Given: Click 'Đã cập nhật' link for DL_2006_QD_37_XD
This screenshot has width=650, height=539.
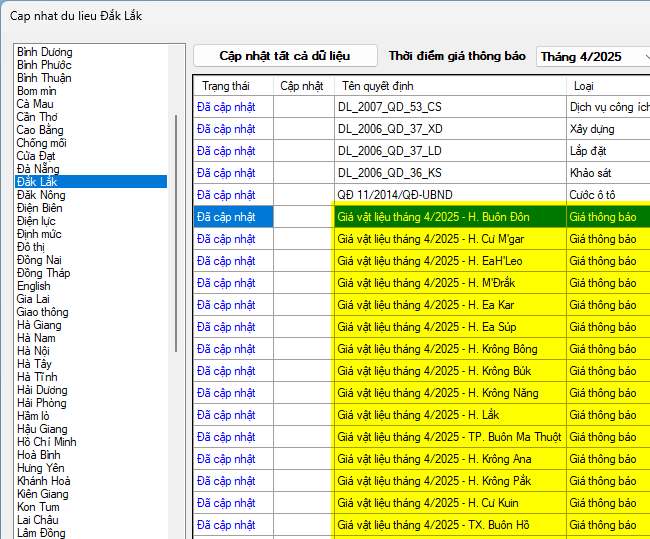Looking at the screenshot, I should 226,129.
